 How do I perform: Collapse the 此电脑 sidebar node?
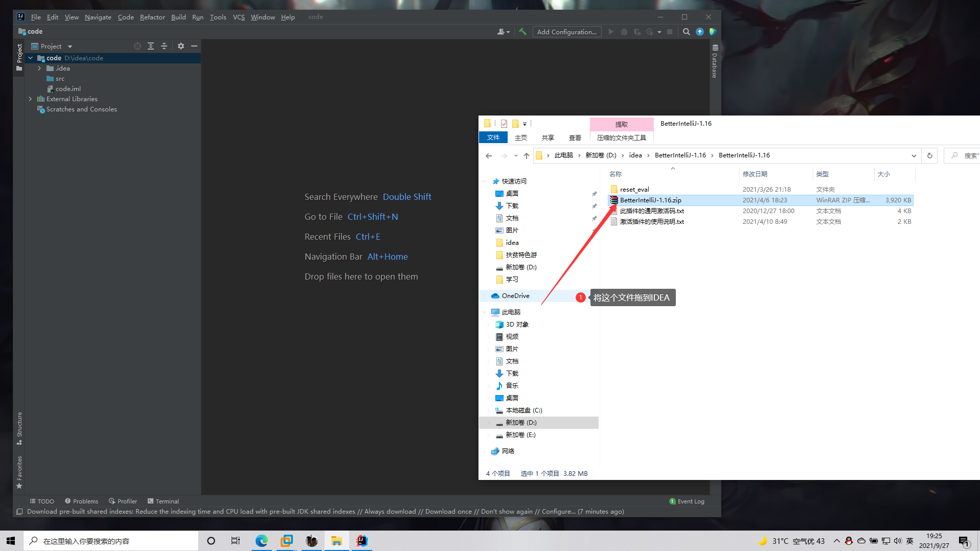[485, 312]
